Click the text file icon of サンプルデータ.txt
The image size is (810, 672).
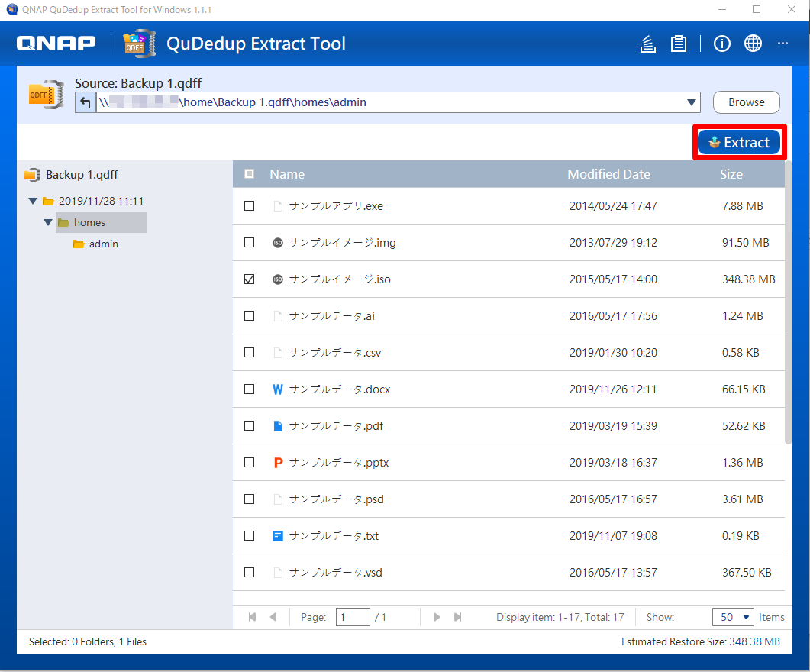pos(278,536)
